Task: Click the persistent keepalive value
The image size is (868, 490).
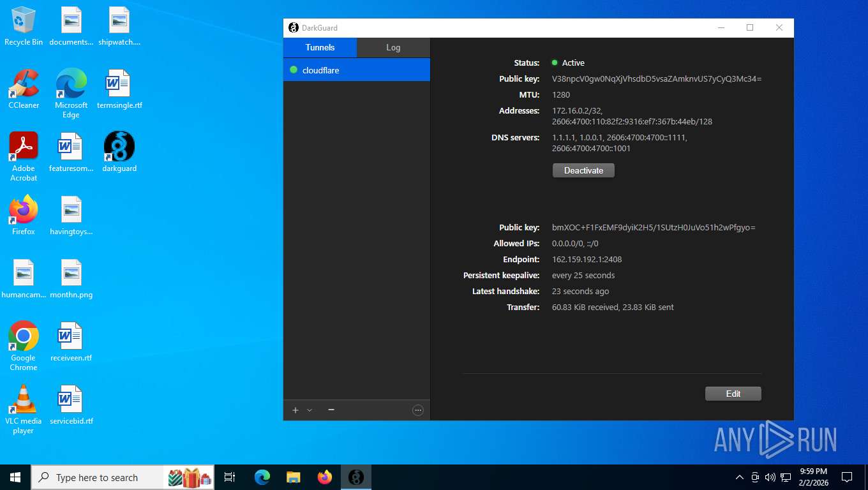Action: pos(583,276)
